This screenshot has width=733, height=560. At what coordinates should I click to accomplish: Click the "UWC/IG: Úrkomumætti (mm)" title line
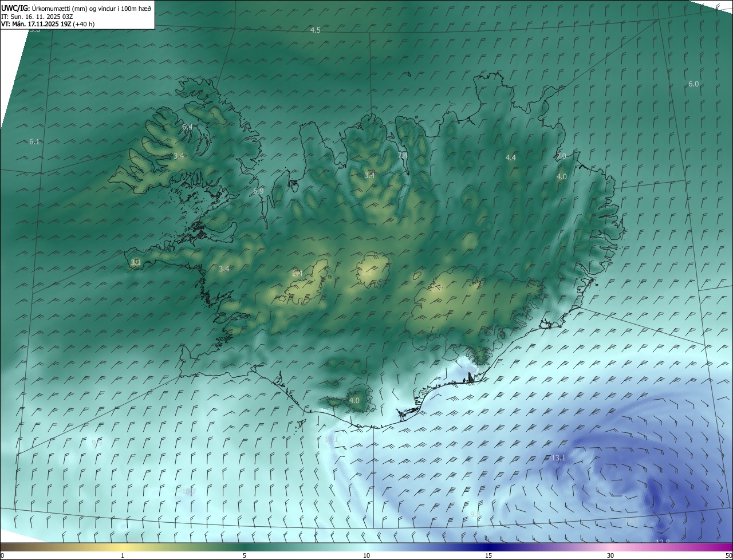click(77, 8)
